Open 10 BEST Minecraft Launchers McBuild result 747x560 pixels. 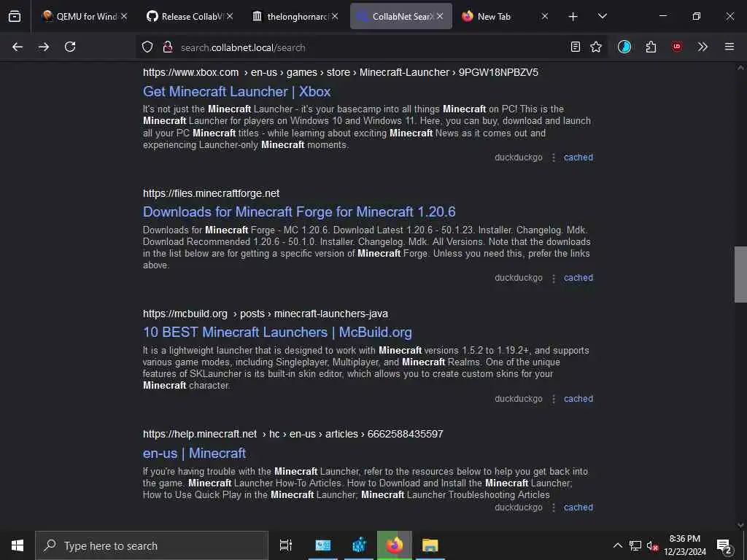pos(277,332)
